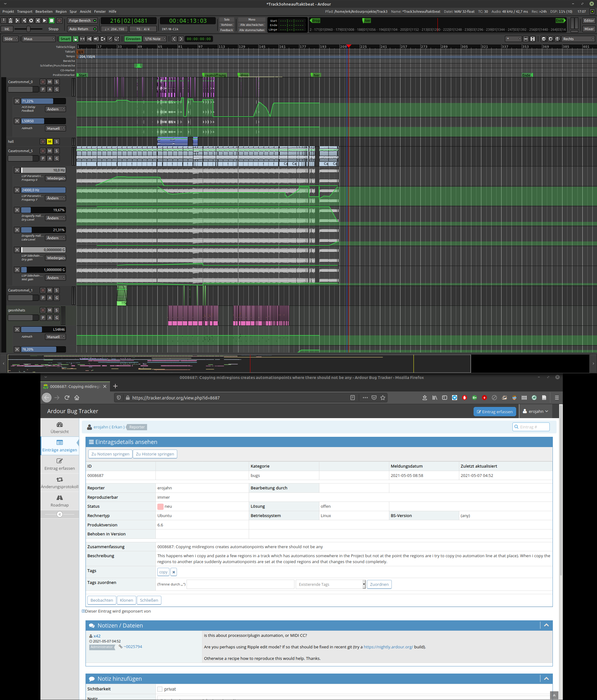This screenshot has width=597, height=700.
Task: Open the nightly.ardour.org link
Action: 388,647
